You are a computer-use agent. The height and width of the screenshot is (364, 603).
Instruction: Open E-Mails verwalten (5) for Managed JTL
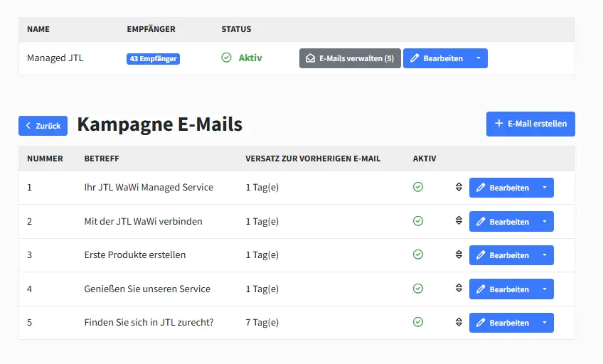(350, 58)
